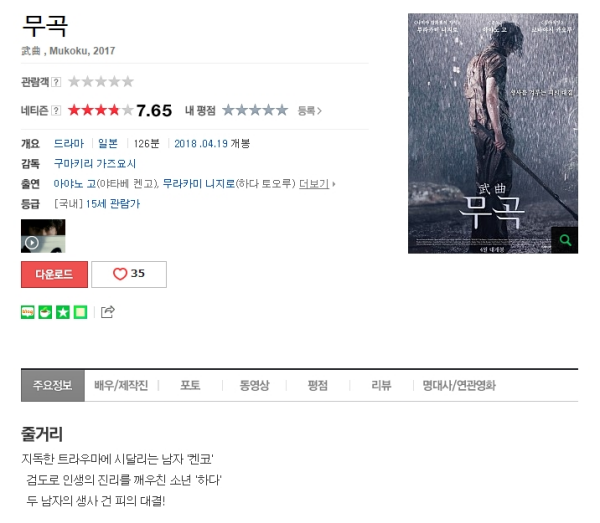Screen dimensions: 600x523
Task: Select the 평점 tab
Action: (x=318, y=385)
